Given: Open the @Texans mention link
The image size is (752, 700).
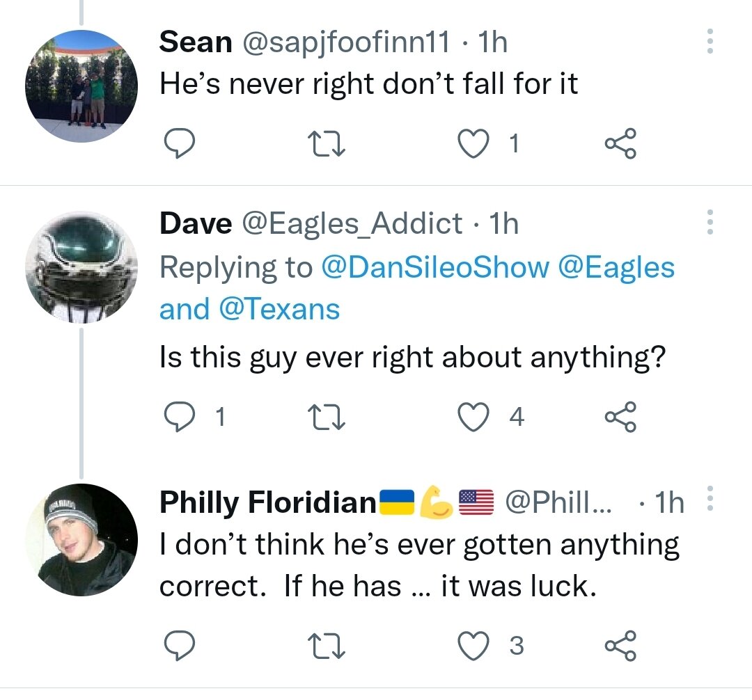Looking at the screenshot, I should click(x=279, y=308).
